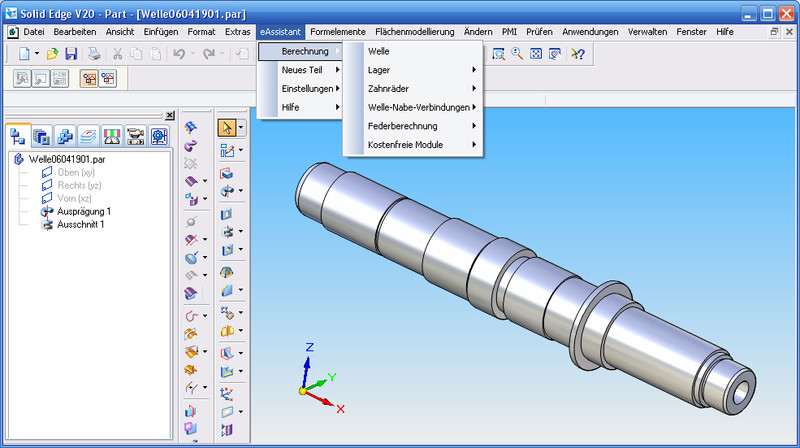The width and height of the screenshot is (800, 448).
Task: Close the EdgeBar panel with X
Action: (x=169, y=116)
